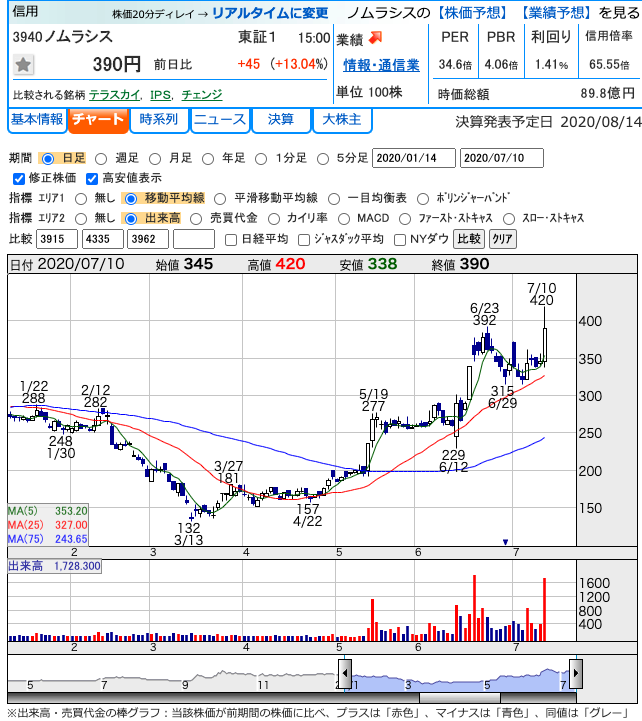The image size is (642, 721).
Task: Click left handle of chart range slider
Action: 345,673
